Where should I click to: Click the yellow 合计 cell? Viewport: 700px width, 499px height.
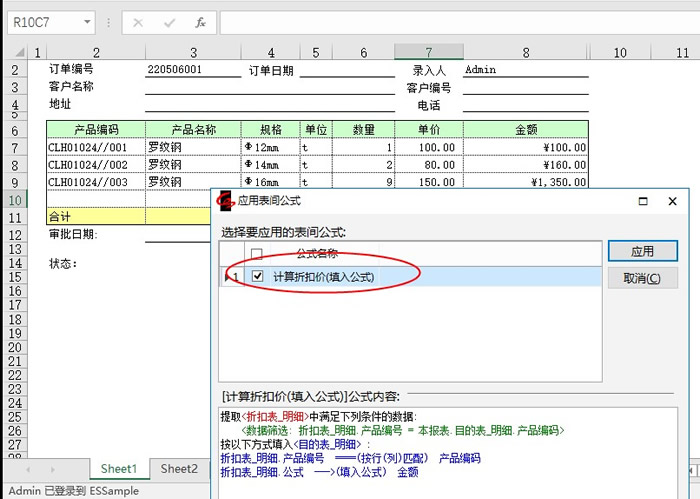tap(95, 216)
